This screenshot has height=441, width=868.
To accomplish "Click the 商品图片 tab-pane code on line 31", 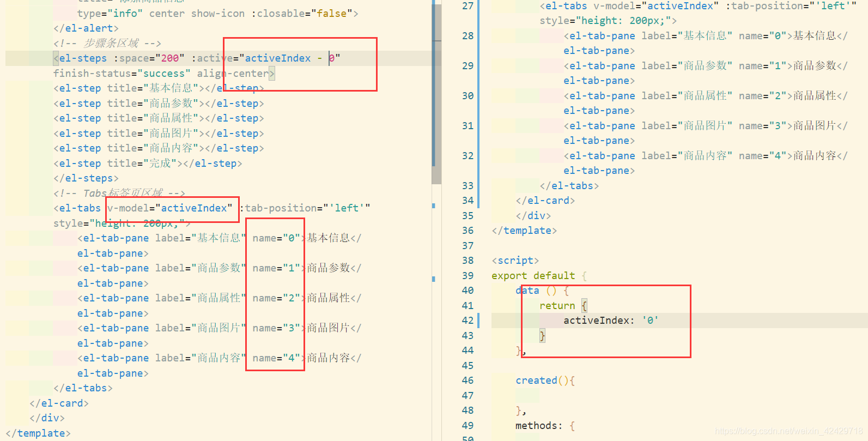I will tap(706, 133).
